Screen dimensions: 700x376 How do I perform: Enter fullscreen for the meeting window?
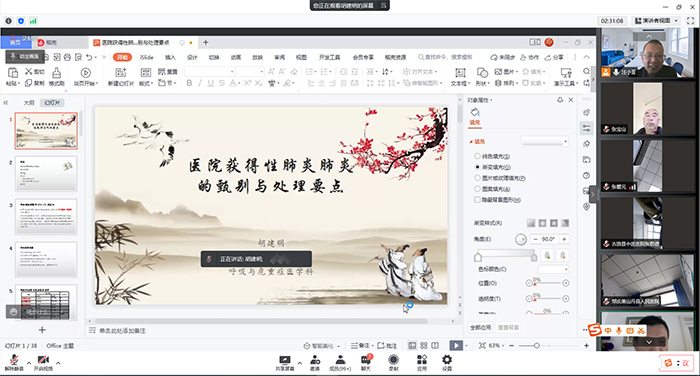coord(691,21)
